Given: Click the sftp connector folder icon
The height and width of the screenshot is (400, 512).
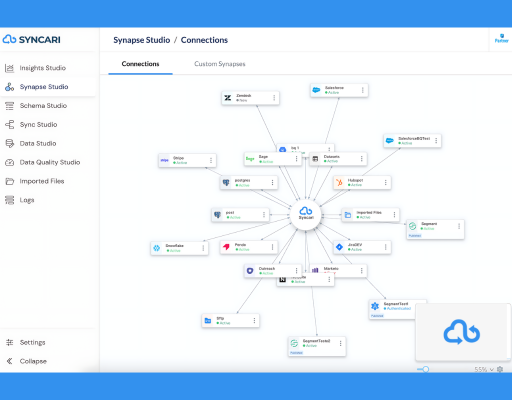Looking at the screenshot, I should pyautogui.click(x=208, y=320).
